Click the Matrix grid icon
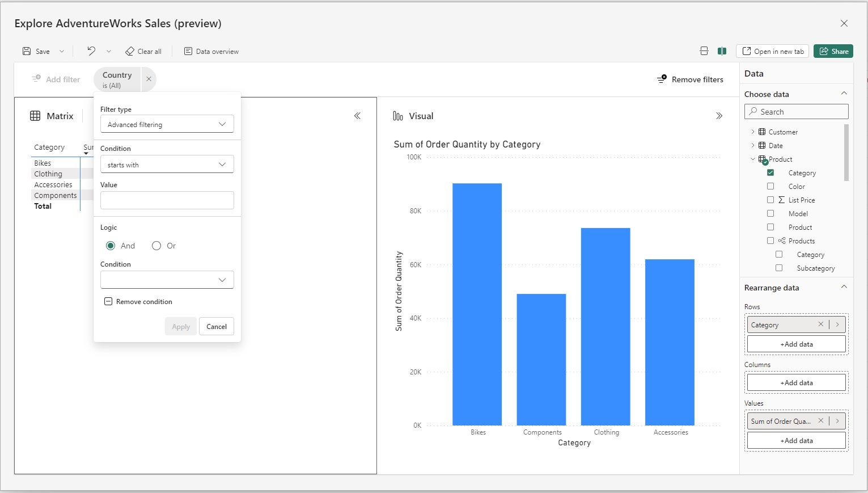868x493 pixels. tap(35, 115)
